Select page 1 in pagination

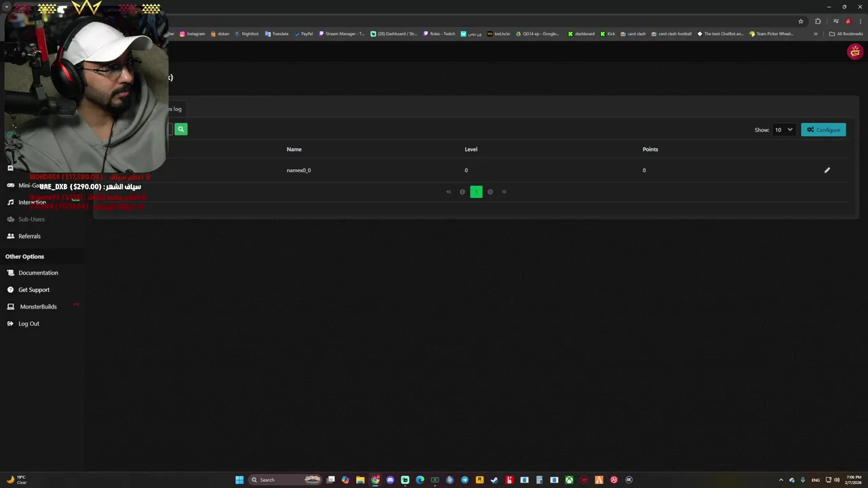tap(476, 192)
